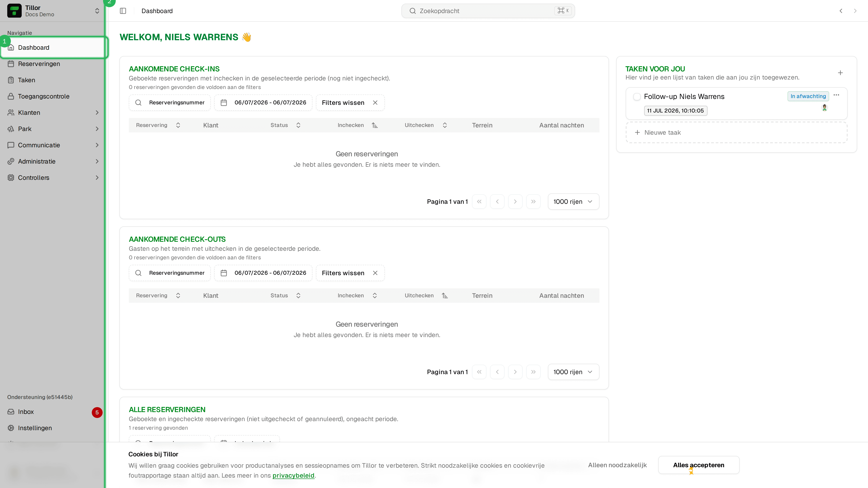Go to Reserveringen
This screenshot has height=488, width=868.
tap(53, 64)
